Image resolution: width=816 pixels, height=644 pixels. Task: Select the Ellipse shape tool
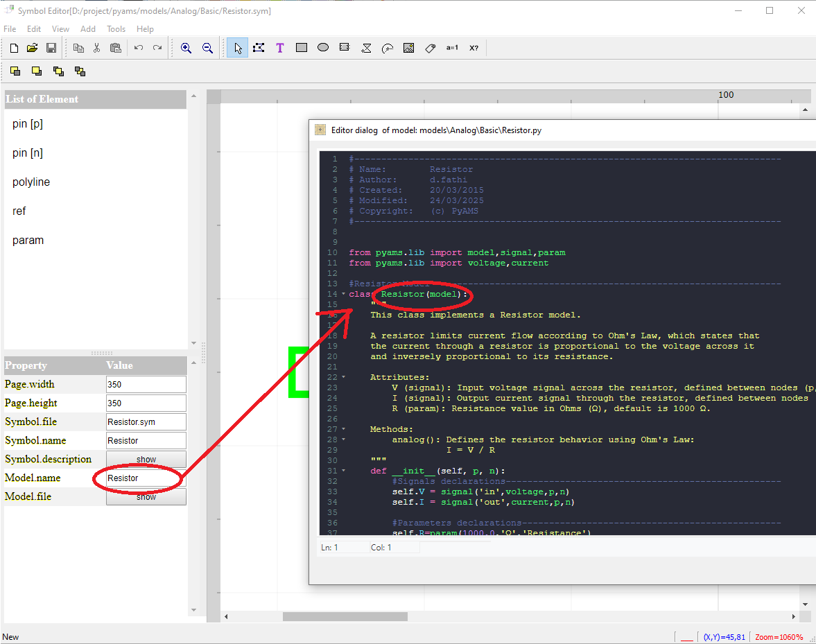[323, 48]
